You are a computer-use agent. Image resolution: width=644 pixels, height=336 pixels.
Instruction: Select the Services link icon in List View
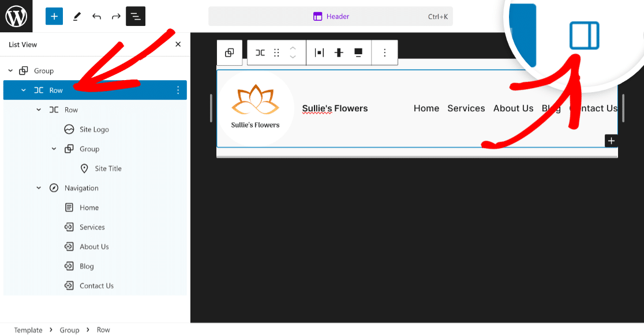69,227
